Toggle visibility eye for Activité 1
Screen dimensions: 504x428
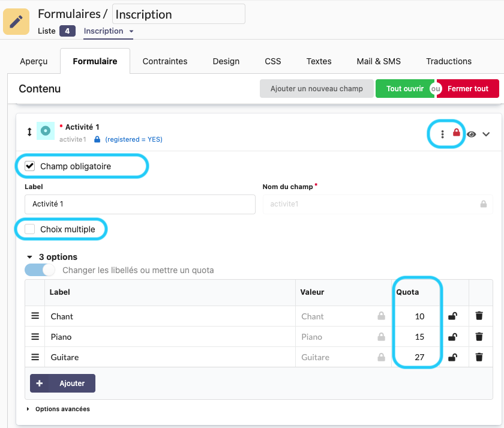(472, 134)
